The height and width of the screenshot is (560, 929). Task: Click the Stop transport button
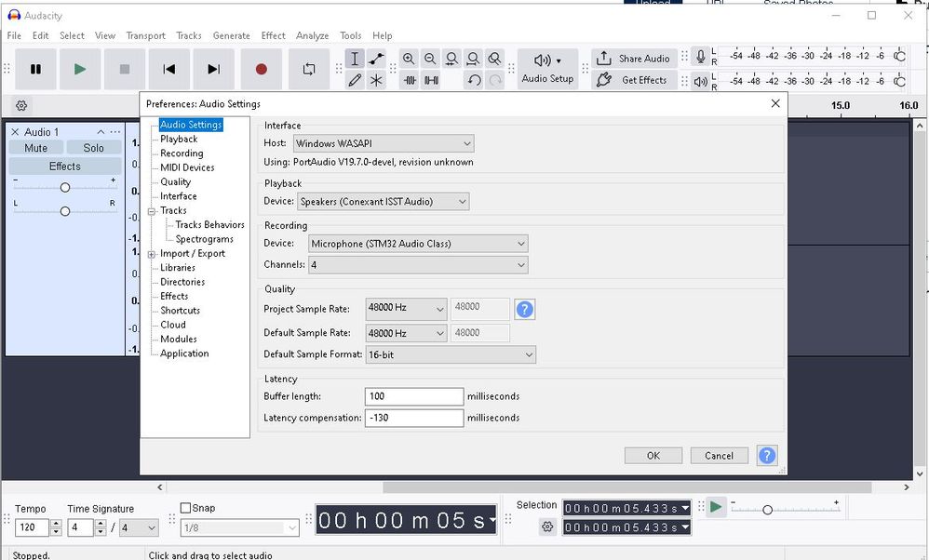click(x=125, y=69)
